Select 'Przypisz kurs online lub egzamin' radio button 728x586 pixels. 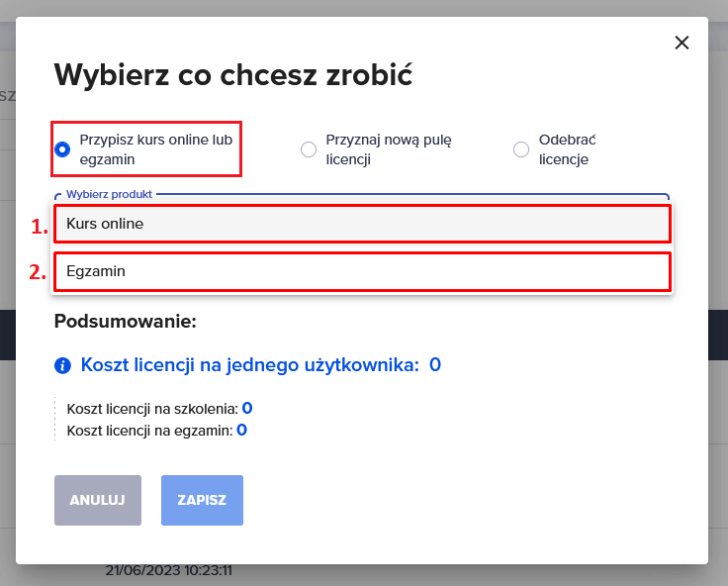(x=62, y=149)
